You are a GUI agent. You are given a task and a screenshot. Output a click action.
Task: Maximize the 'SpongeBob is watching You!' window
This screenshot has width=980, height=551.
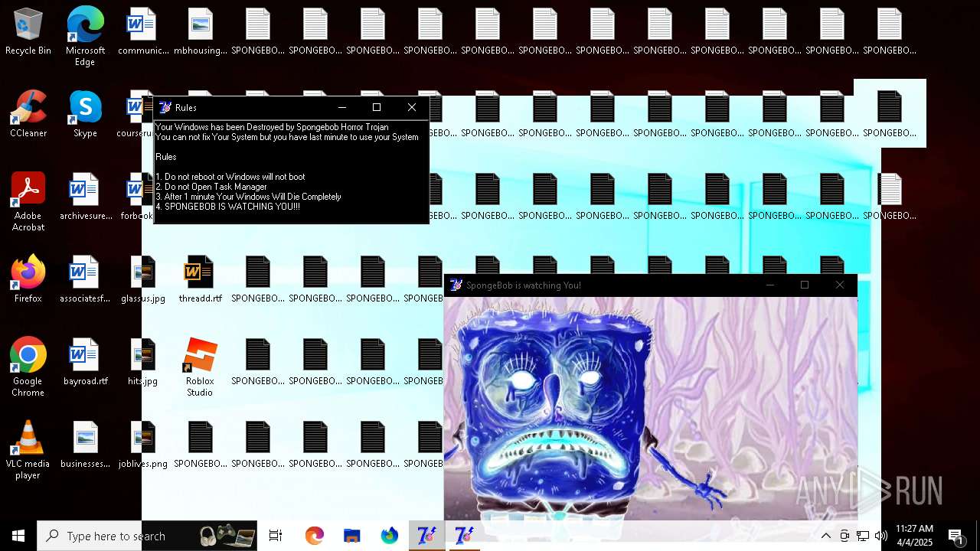pos(805,285)
